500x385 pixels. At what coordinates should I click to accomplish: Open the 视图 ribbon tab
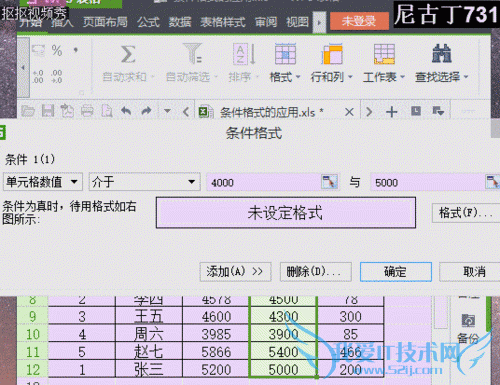pos(297,22)
